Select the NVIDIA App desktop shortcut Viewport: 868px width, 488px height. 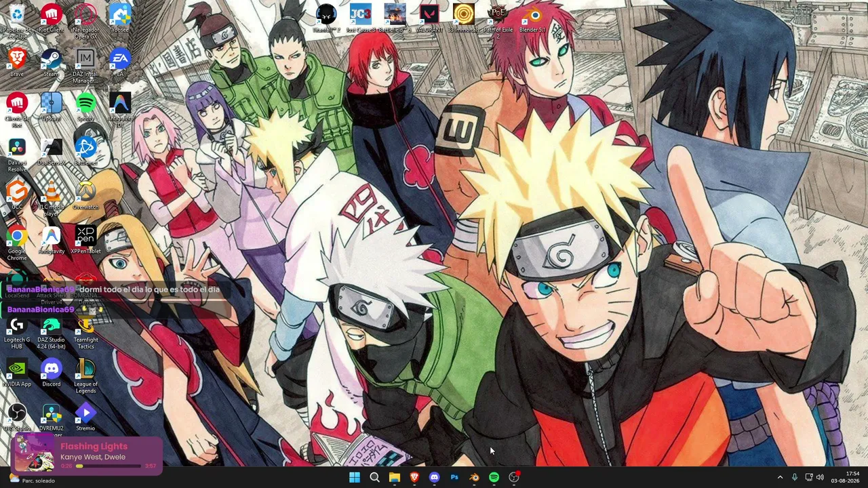click(x=17, y=373)
